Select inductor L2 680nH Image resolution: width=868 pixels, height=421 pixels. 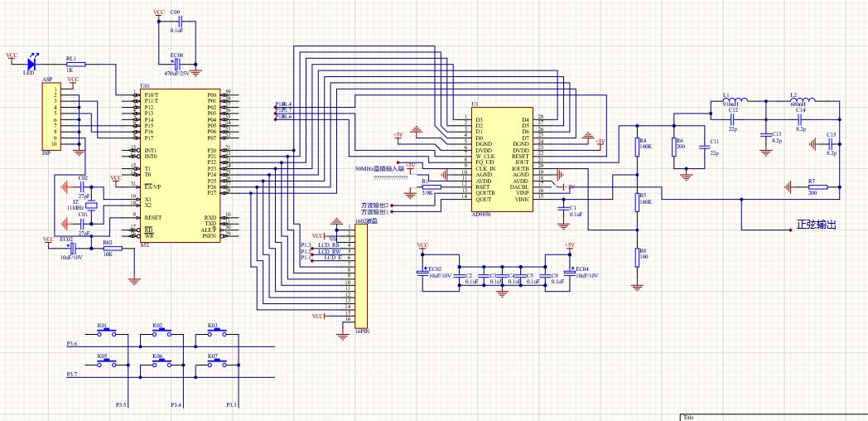[802, 100]
